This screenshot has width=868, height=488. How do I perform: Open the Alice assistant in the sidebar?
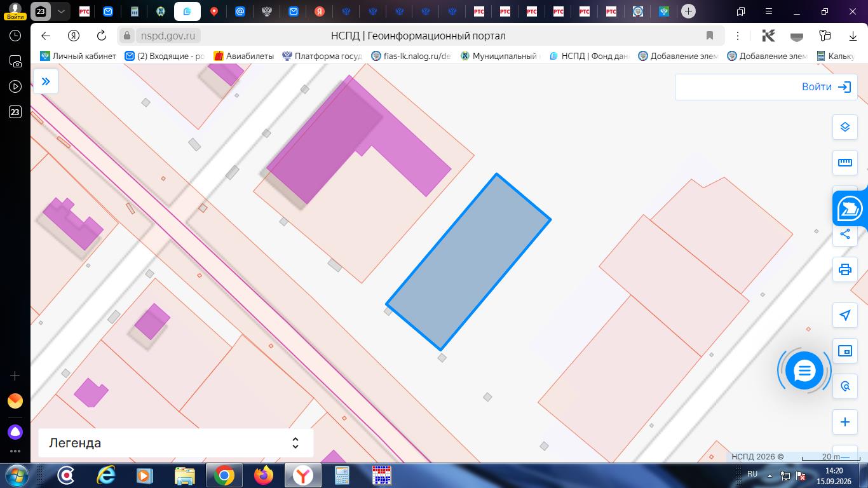(x=15, y=432)
